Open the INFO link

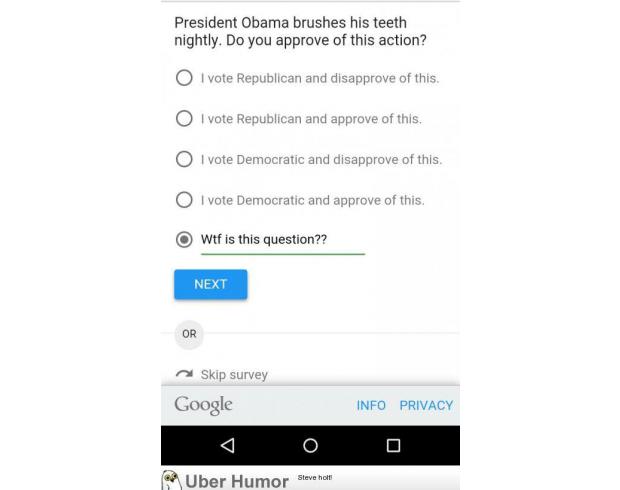[x=371, y=405]
